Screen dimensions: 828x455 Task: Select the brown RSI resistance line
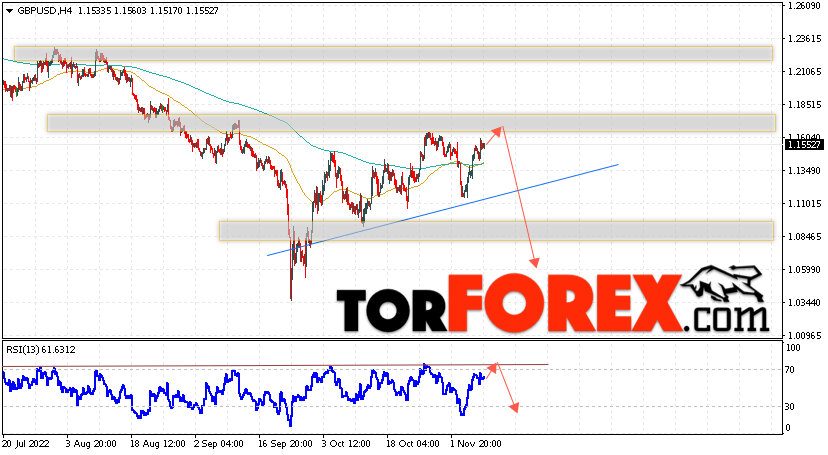[275, 365]
